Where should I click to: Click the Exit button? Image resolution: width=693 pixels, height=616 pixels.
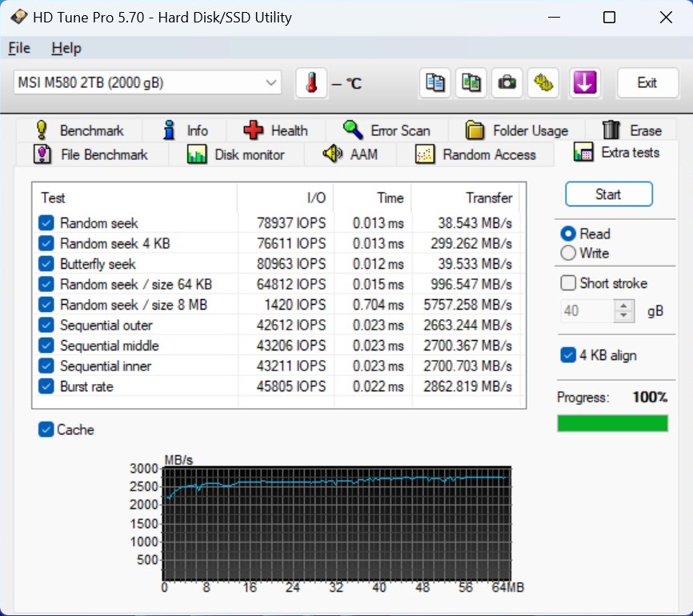coord(647,82)
